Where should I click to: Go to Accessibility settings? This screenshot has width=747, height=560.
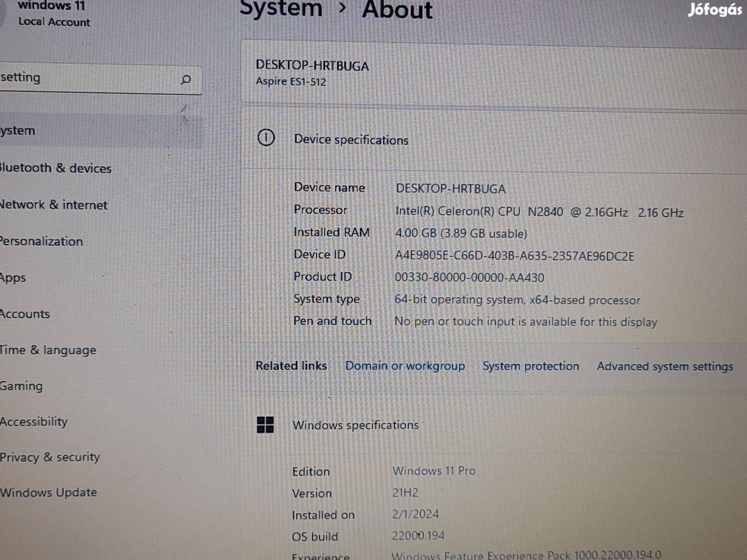point(34,422)
